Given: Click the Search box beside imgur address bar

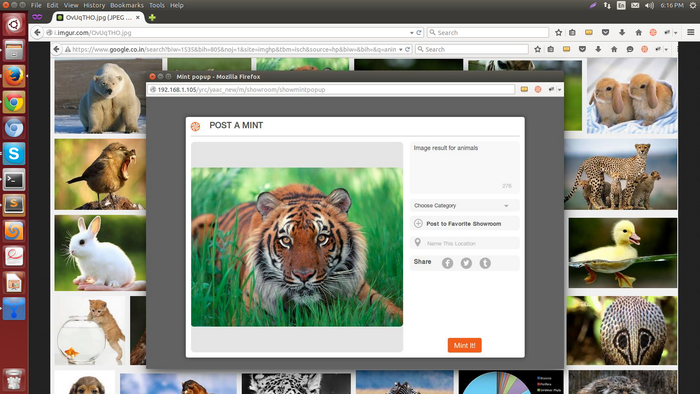Looking at the screenshot, I should pos(488,33).
